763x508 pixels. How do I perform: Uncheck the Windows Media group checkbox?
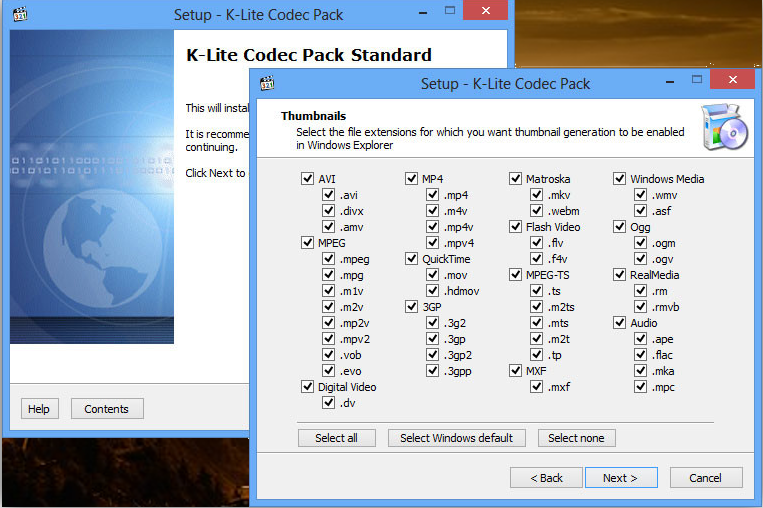click(x=619, y=179)
